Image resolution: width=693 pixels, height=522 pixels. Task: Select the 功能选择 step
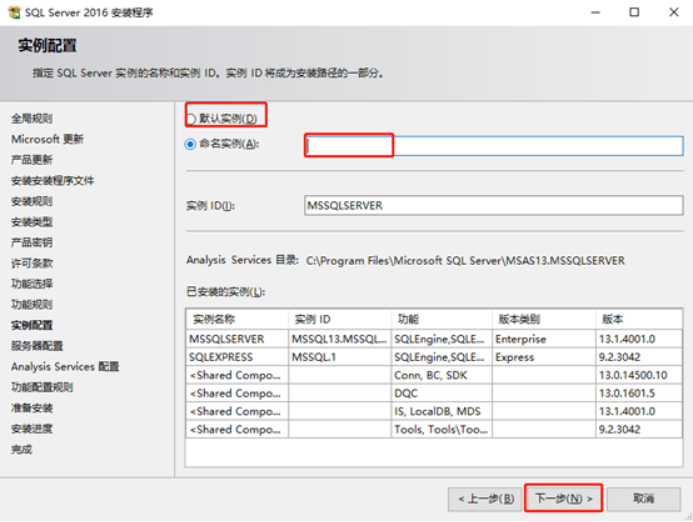click(32, 284)
